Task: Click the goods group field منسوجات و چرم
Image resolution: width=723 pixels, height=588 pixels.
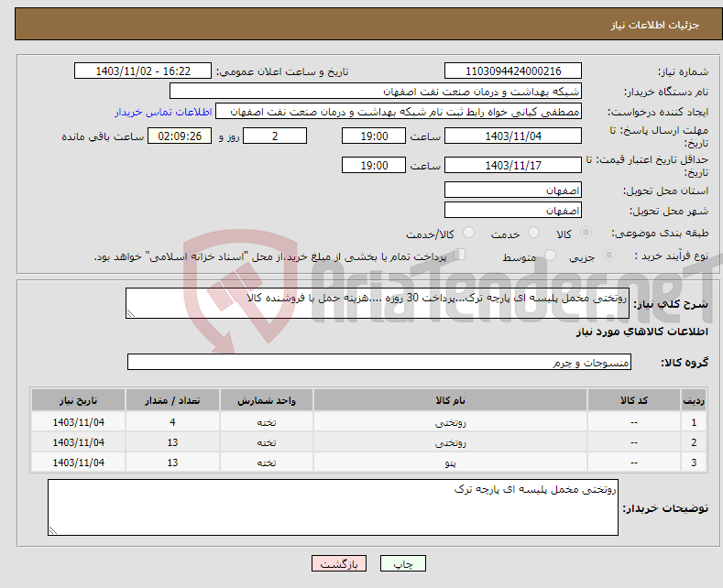Action: point(379,362)
